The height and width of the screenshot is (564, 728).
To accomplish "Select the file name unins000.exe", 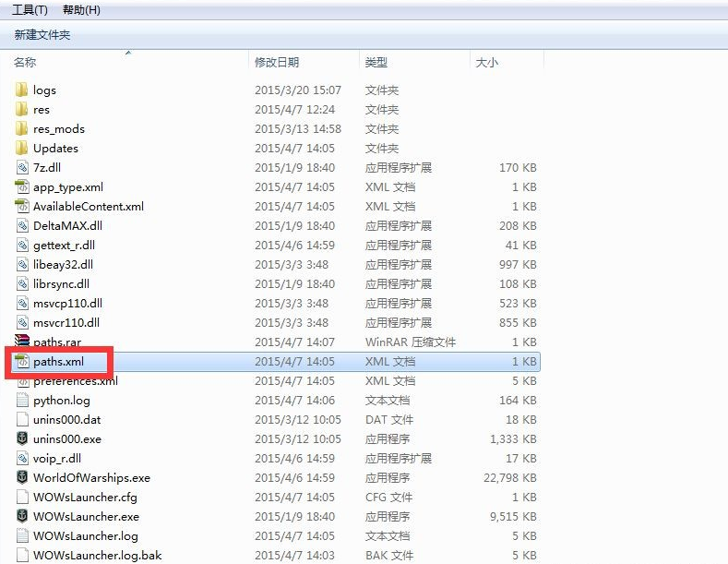I will (x=67, y=439).
